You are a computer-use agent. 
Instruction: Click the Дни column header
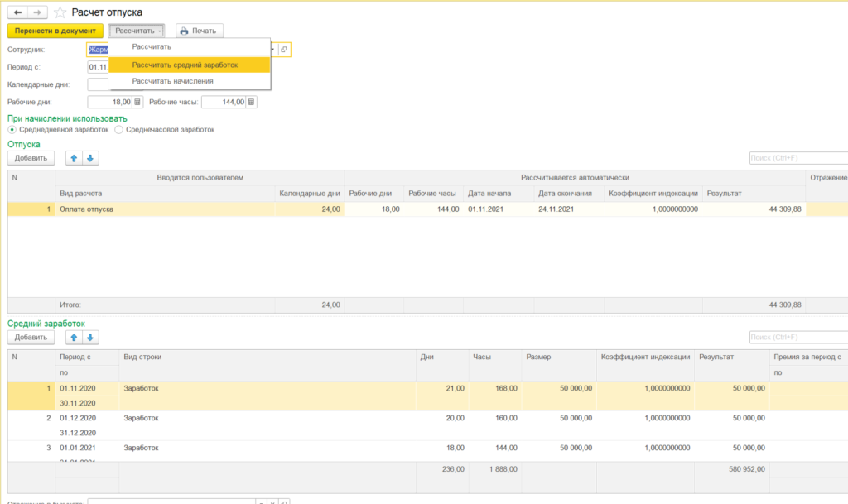[x=442, y=357]
